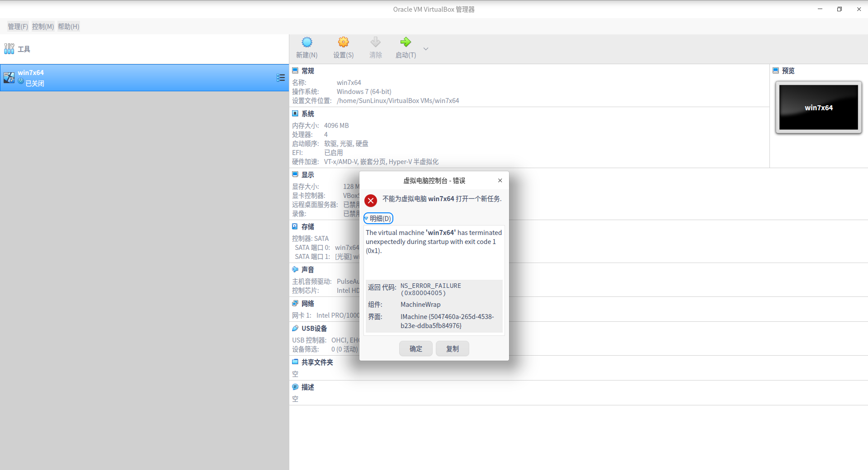Collapse the 明细(D) details expander
This screenshot has height=470, width=868.
click(378, 219)
